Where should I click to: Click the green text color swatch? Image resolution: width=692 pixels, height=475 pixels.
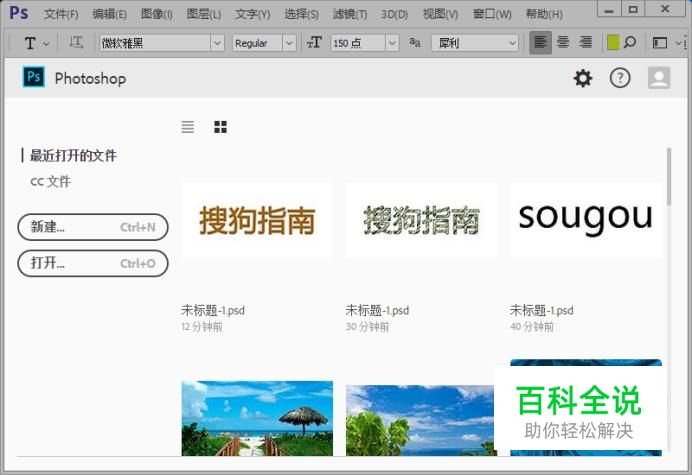613,43
